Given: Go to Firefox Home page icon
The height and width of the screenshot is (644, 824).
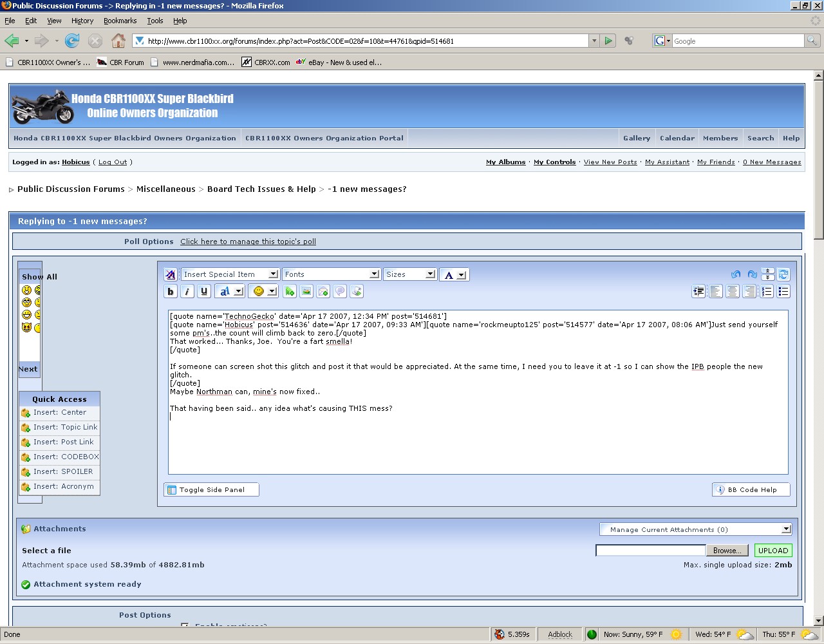Looking at the screenshot, I should click(x=118, y=41).
